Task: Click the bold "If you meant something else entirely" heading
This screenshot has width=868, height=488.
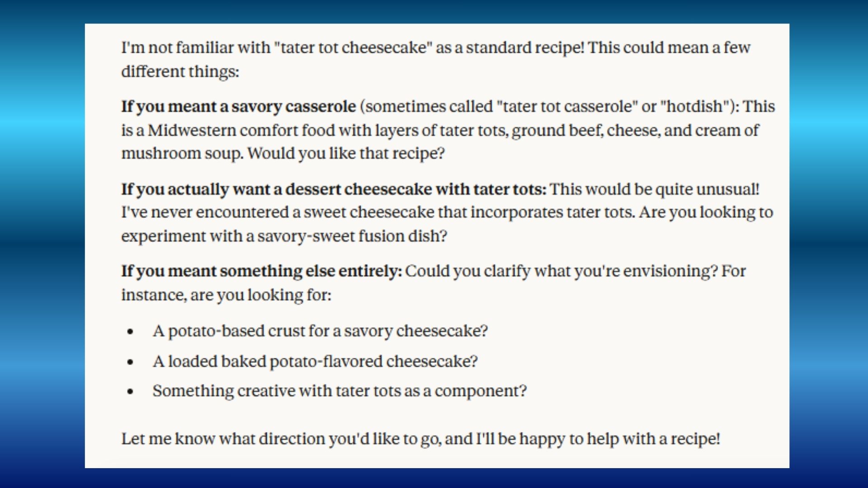Action: click(x=261, y=271)
